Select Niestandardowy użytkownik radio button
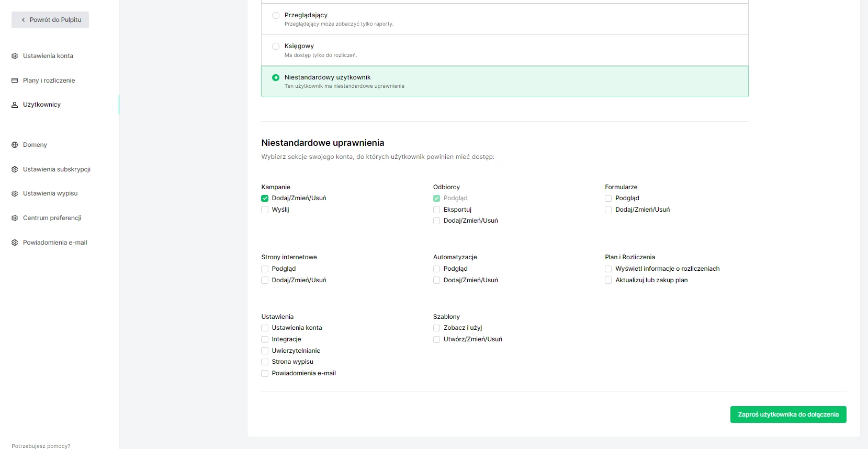Screen dimensions: 868x449 pyautogui.click(x=276, y=77)
